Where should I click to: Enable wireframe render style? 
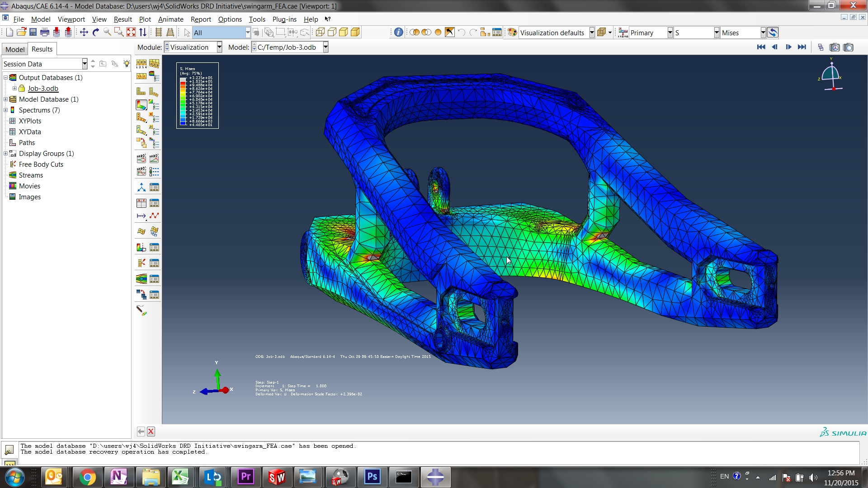click(x=320, y=32)
